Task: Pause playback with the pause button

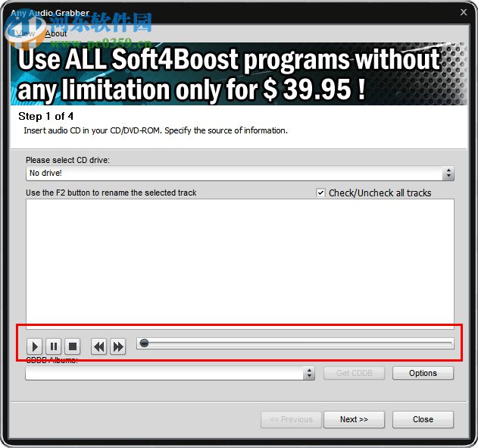Action: click(53, 346)
